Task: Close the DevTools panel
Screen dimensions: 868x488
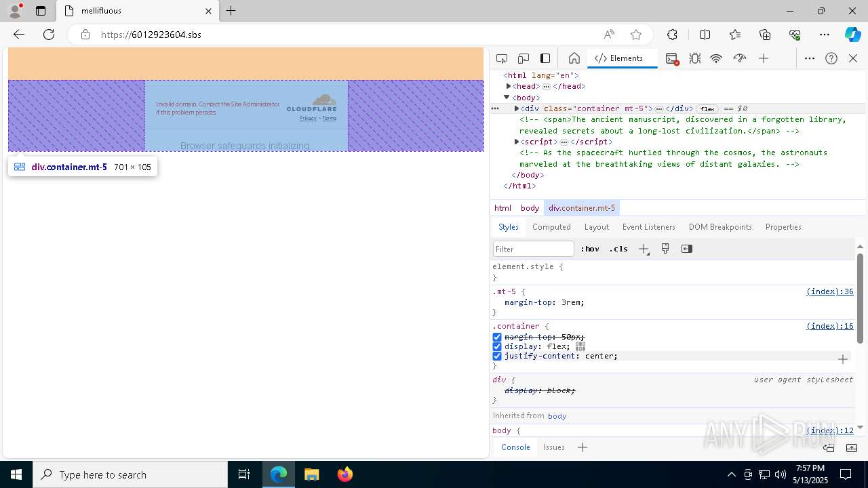Action: coord(853,58)
